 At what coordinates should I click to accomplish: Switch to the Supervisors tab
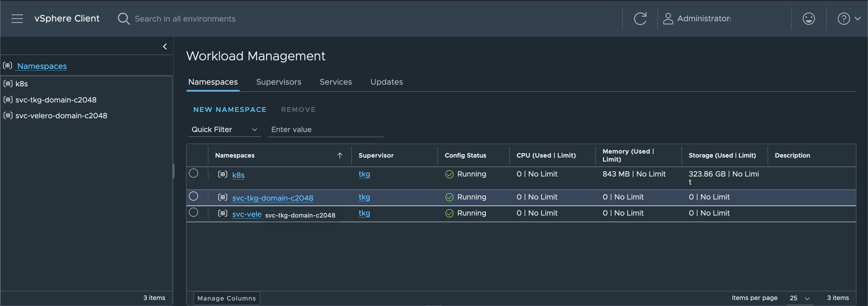(x=278, y=82)
